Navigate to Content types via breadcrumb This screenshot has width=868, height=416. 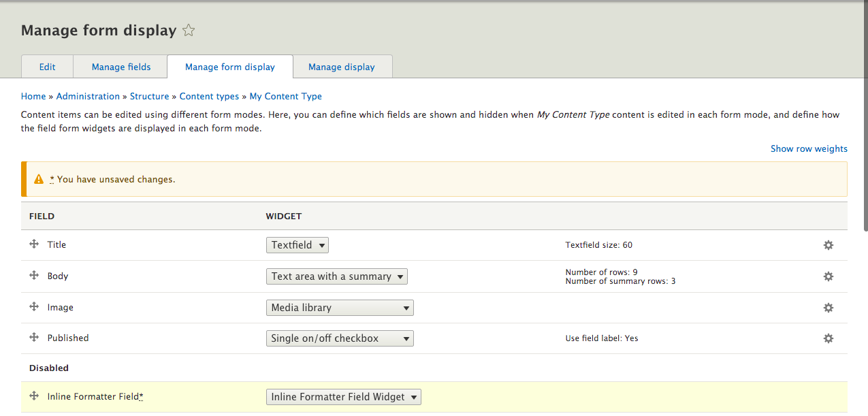click(209, 96)
